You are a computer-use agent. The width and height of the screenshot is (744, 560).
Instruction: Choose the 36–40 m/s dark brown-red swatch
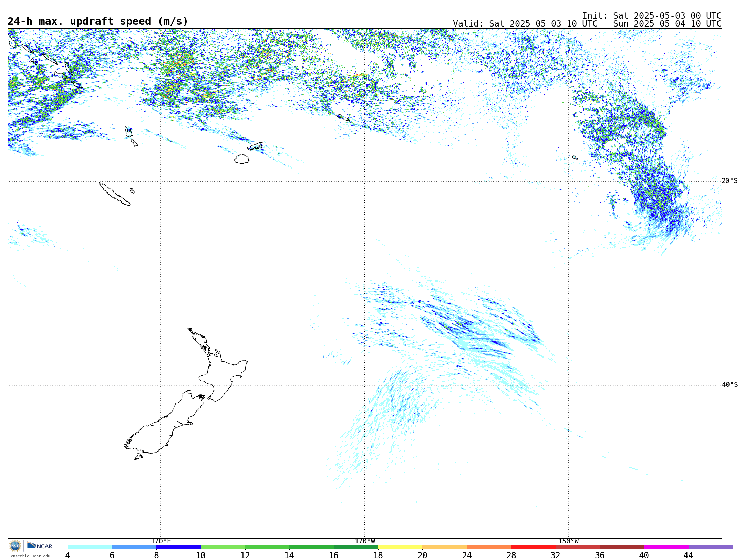[622, 547]
